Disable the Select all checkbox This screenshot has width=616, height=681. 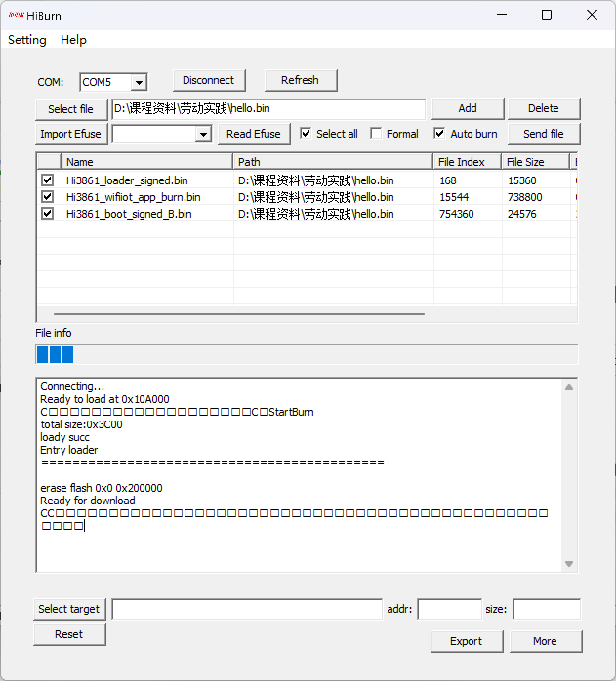[306, 133]
